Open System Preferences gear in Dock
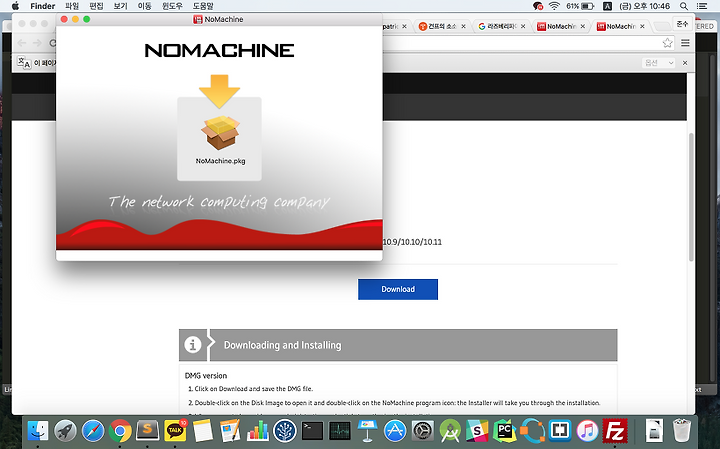The width and height of the screenshot is (720, 449). click(x=422, y=431)
